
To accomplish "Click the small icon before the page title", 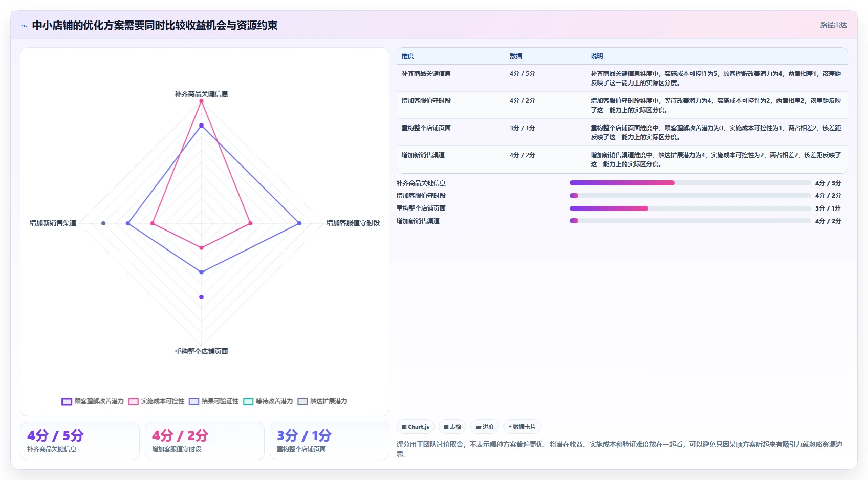I will coord(24,26).
